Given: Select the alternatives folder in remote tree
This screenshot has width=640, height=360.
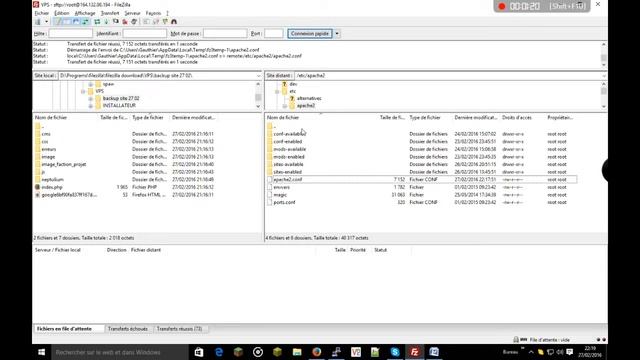Looking at the screenshot, I should click(x=309, y=98).
